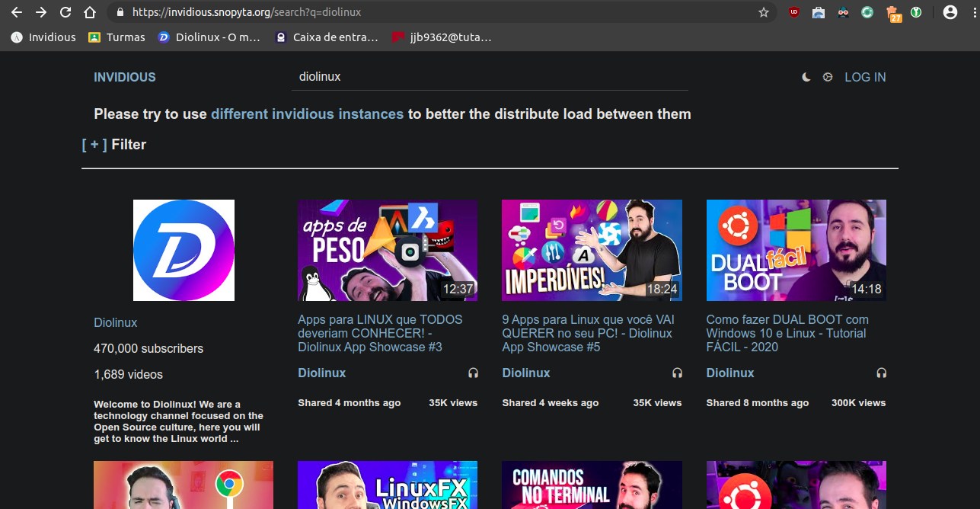Open Apps para LINUX que TODOS title
Viewport: 980px width, 509px height.
[x=380, y=333]
